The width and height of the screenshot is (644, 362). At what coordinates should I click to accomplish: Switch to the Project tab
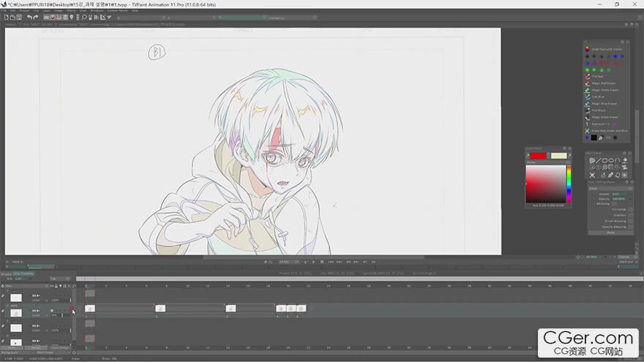[x=6, y=274]
